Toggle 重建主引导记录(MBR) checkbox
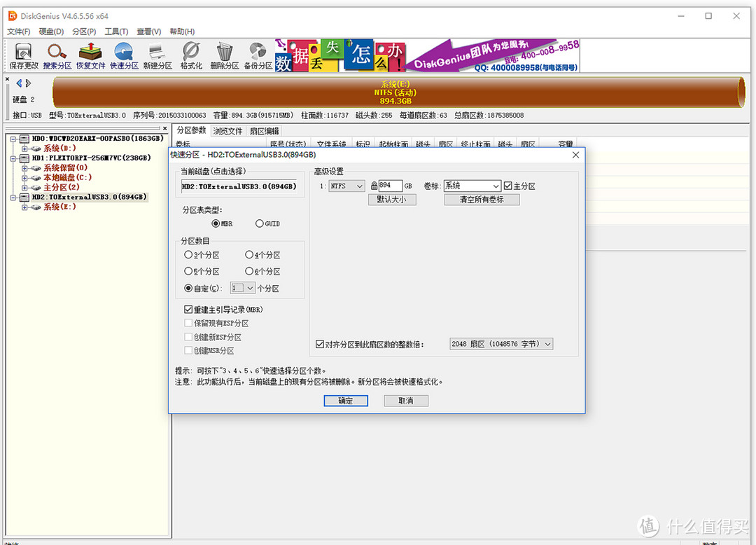This screenshot has height=545, width=756. pos(188,310)
